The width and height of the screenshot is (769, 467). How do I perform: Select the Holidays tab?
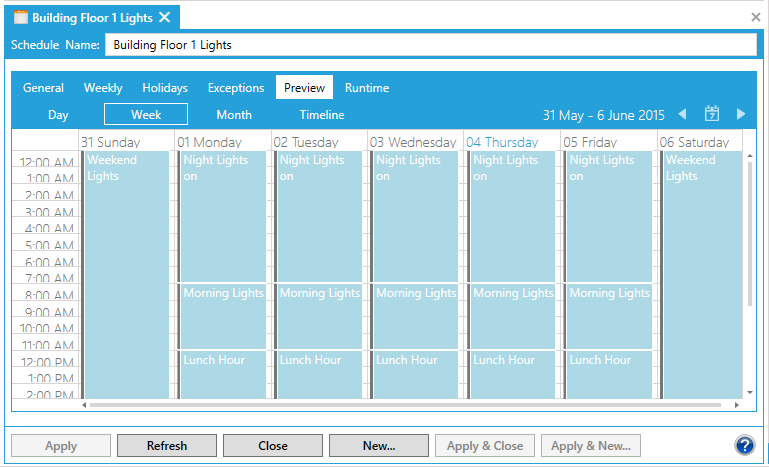tap(165, 88)
